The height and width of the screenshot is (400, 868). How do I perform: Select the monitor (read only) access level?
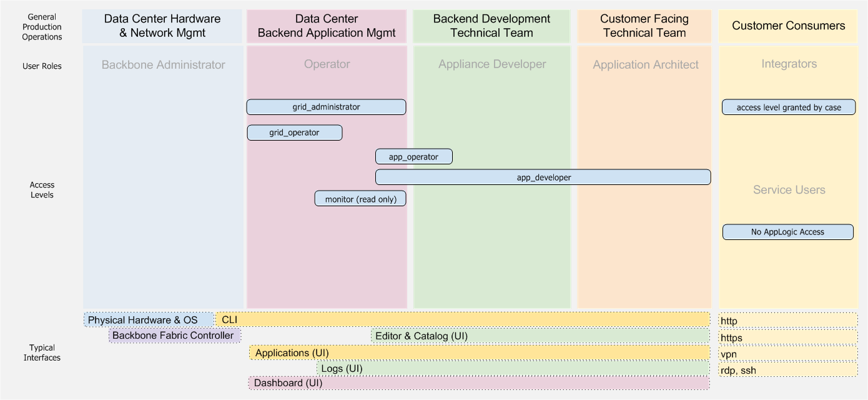(360, 198)
